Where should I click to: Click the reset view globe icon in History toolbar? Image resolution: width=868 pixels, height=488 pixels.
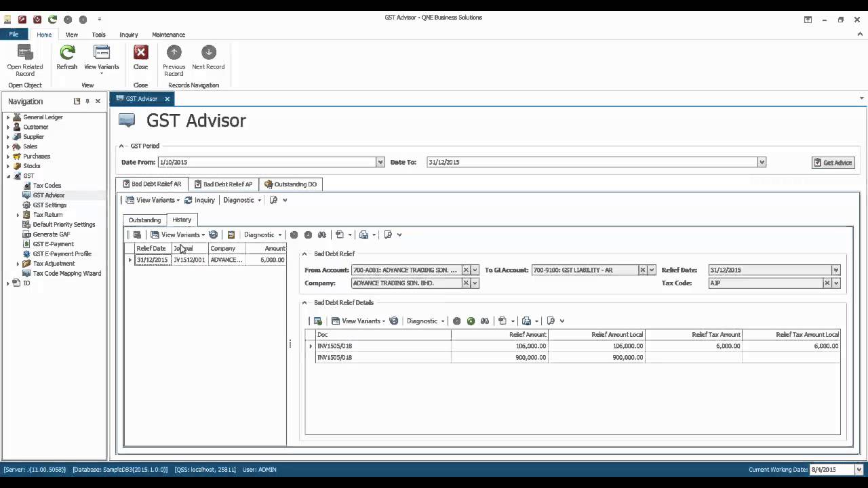coord(213,235)
